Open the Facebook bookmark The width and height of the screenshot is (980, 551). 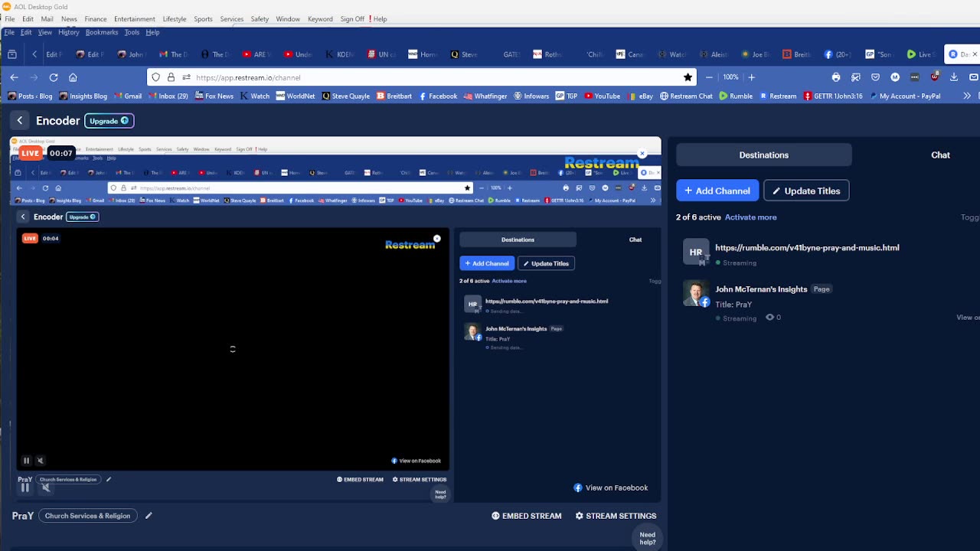click(438, 96)
